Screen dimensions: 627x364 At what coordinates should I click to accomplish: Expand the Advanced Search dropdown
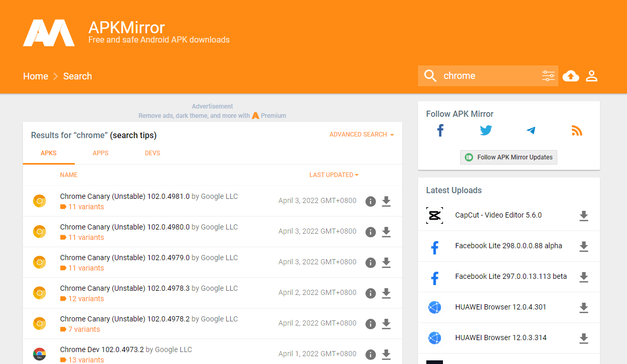361,134
